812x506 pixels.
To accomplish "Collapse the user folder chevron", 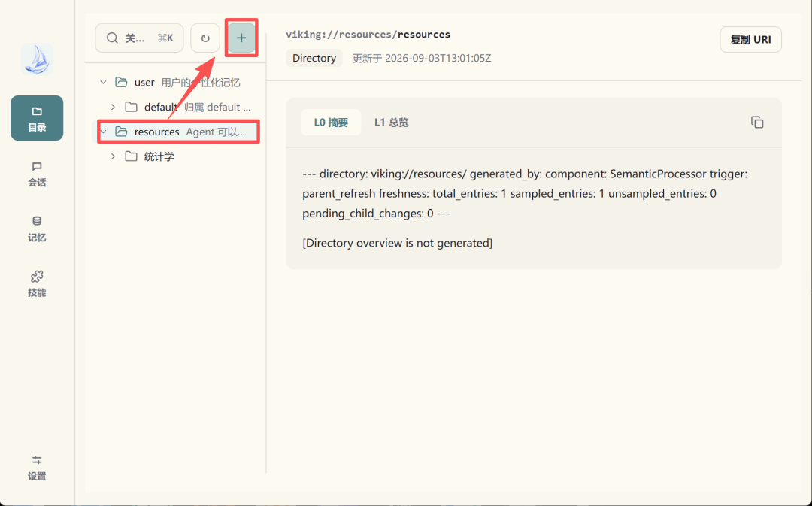I will tap(103, 83).
